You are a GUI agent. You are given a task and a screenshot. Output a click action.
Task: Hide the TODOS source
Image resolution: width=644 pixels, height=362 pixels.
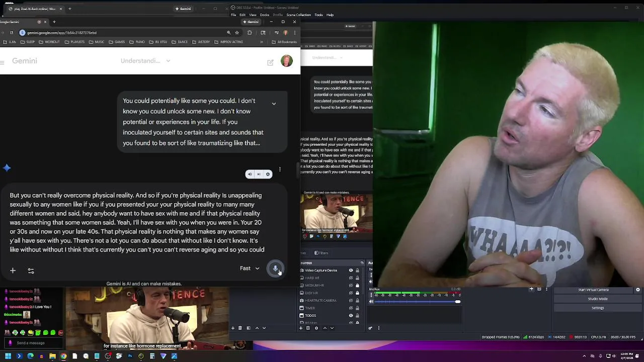351,316
